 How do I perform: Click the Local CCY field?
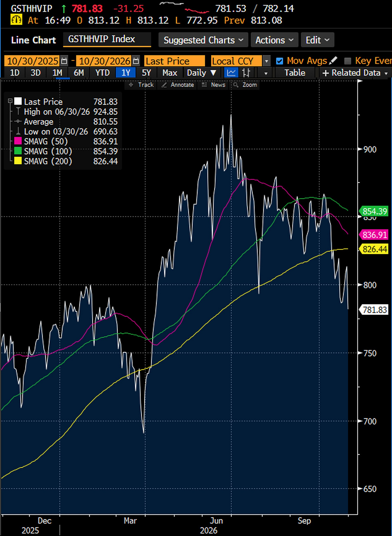pos(236,61)
